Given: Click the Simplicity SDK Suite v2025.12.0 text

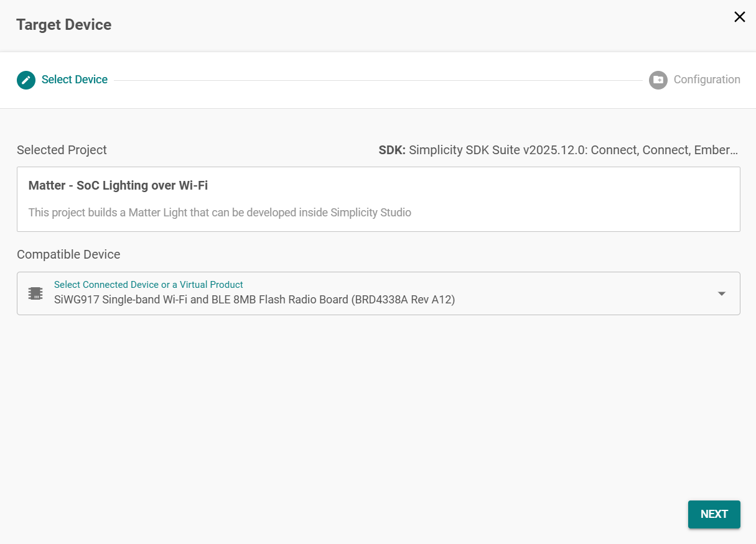Looking at the screenshot, I should (498, 150).
